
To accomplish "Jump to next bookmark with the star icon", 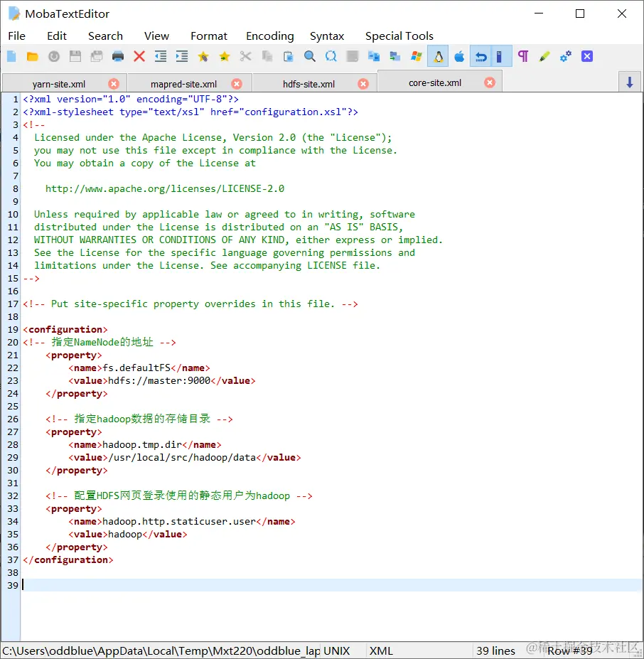I will [x=225, y=56].
